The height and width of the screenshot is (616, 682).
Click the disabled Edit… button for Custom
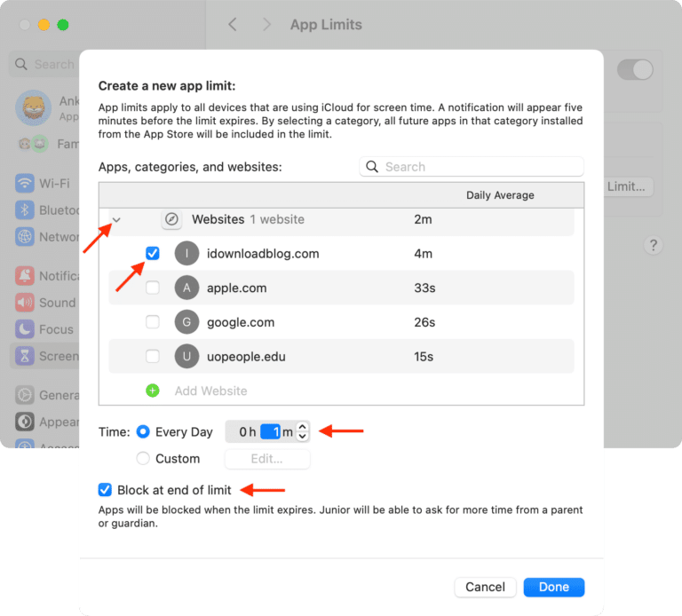[x=267, y=459]
